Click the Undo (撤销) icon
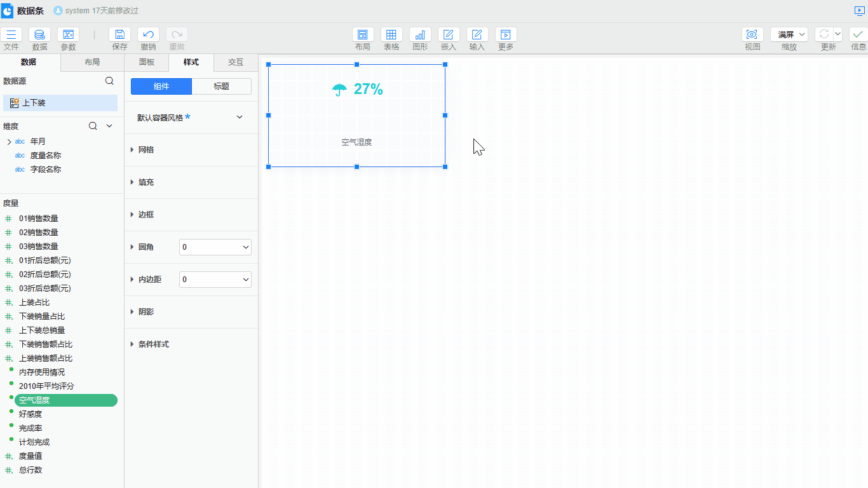The image size is (868, 488). (x=148, y=35)
